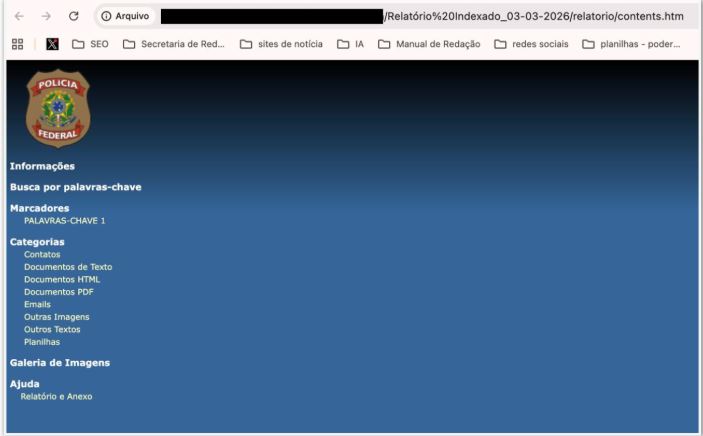Click the browser forward arrow icon
Viewport: 703px width, 436px height.
click(x=46, y=16)
